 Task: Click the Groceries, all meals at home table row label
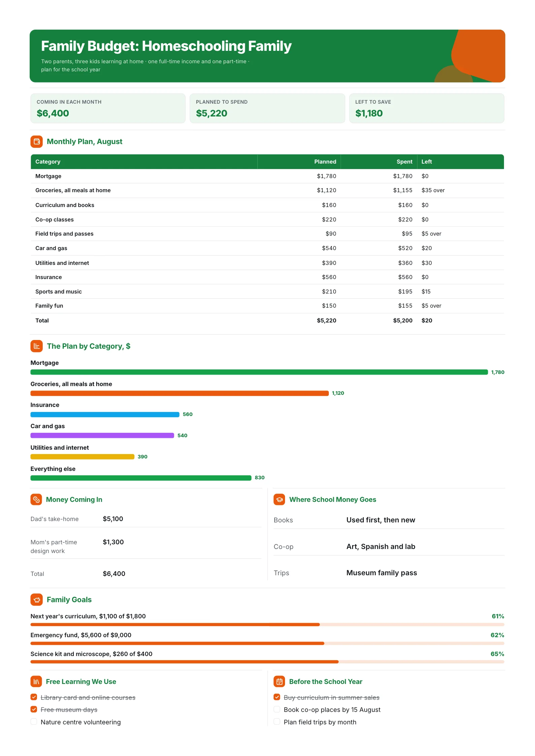[73, 191]
